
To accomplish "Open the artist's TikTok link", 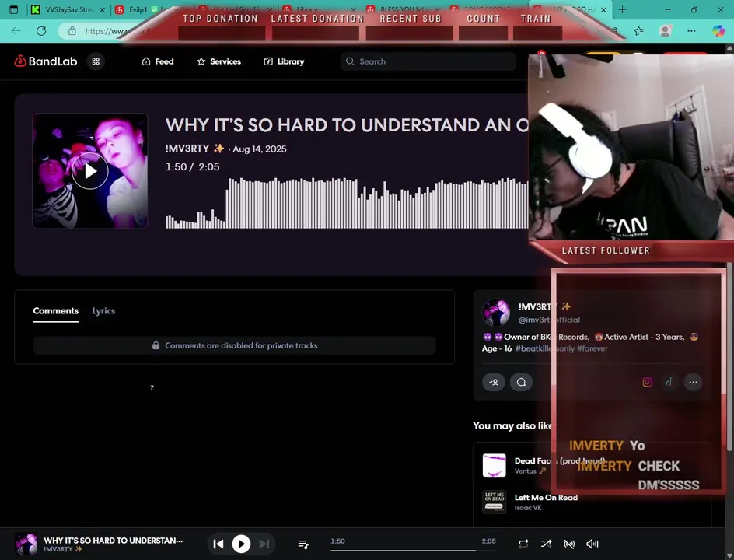I will point(669,382).
